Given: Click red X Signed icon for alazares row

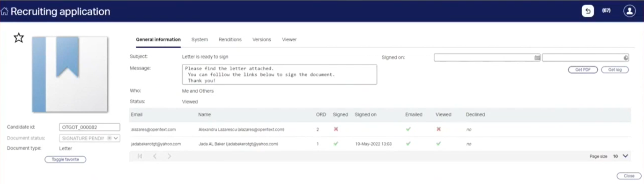Looking at the screenshot, I should (x=335, y=129).
